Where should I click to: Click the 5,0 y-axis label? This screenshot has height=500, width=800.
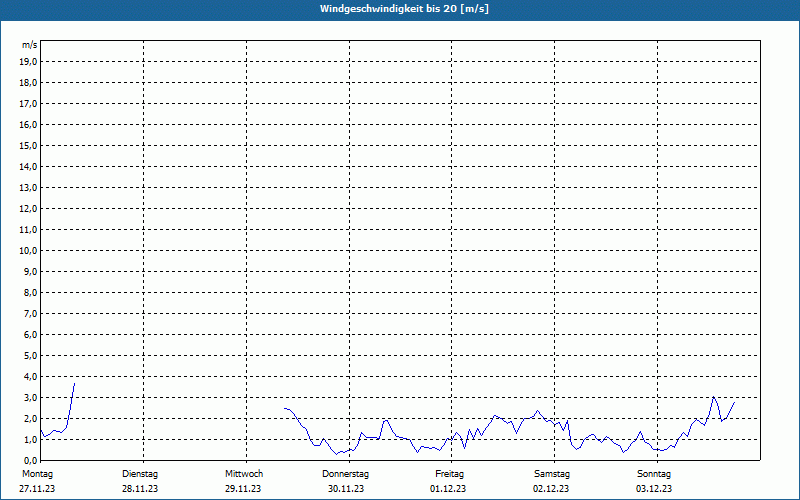coord(32,356)
